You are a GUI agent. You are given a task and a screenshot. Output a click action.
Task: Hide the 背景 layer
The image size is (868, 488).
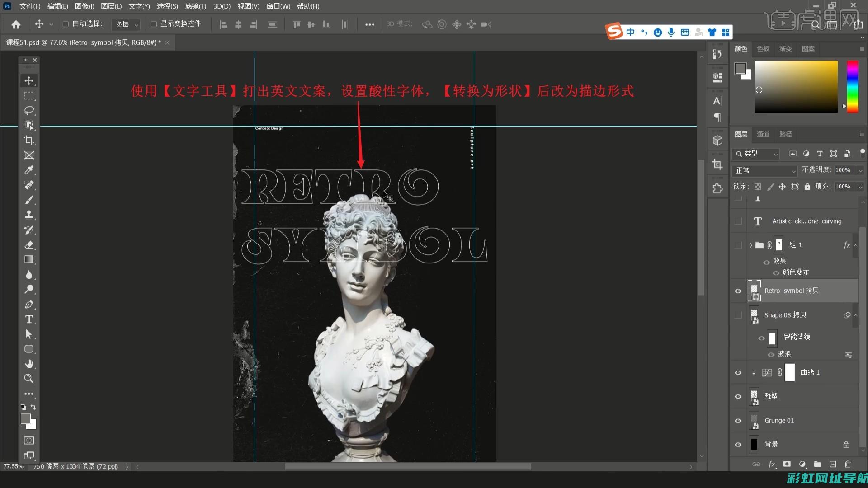(738, 445)
